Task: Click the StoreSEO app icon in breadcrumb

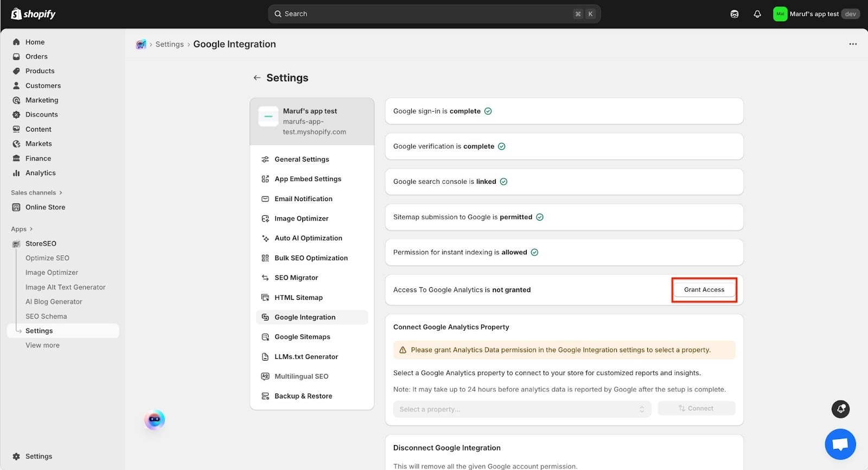Action: (x=141, y=44)
